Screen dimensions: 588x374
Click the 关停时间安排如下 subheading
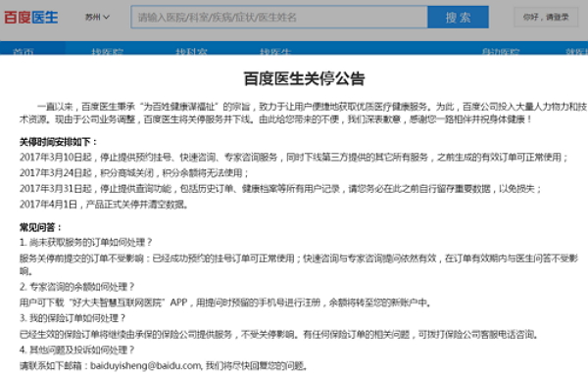click(59, 142)
